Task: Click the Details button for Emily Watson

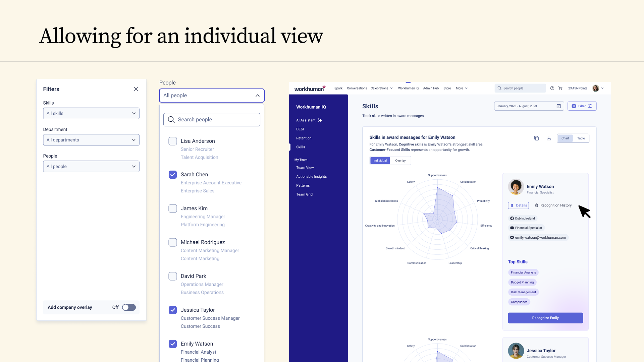Action: [x=519, y=205]
